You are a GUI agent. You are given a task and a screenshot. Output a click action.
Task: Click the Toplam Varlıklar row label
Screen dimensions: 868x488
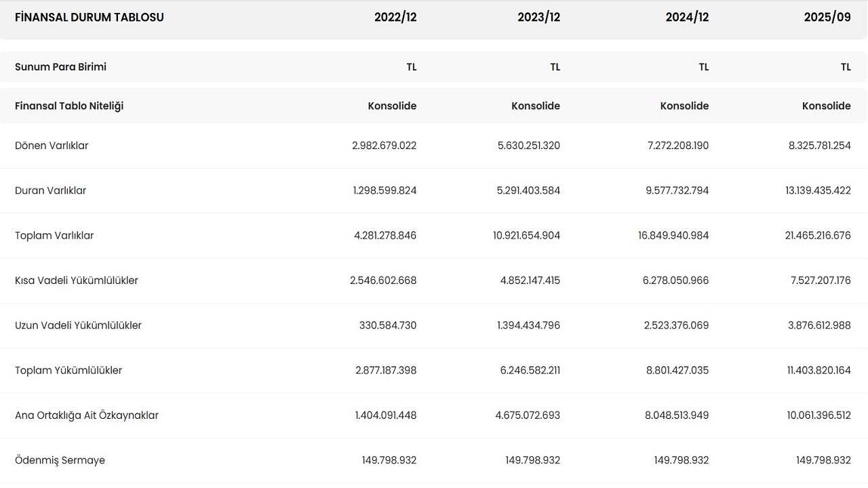[54, 236]
